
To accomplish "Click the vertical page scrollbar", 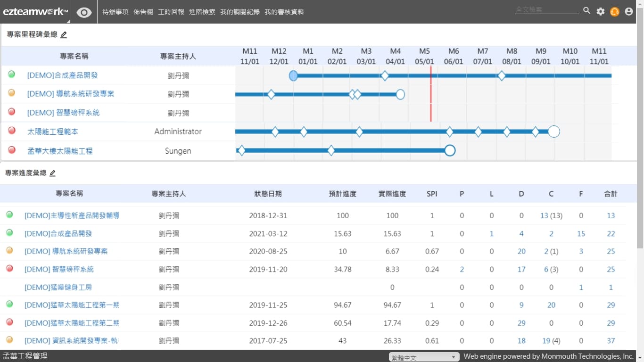I will coord(640,132).
